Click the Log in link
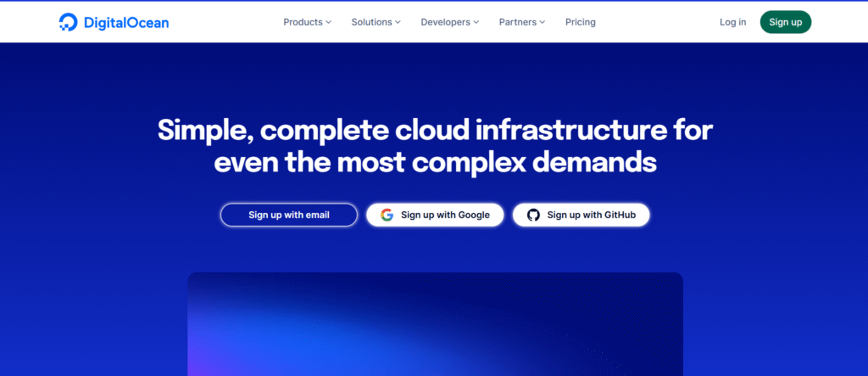This screenshot has height=376, width=868. (x=732, y=22)
